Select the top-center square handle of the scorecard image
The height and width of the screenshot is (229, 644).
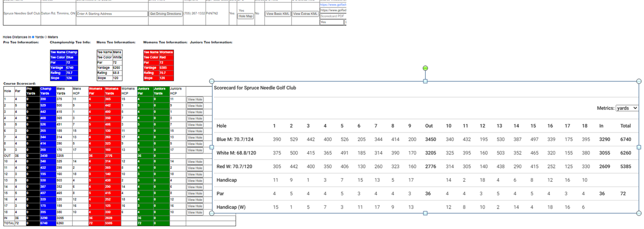(x=426, y=82)
